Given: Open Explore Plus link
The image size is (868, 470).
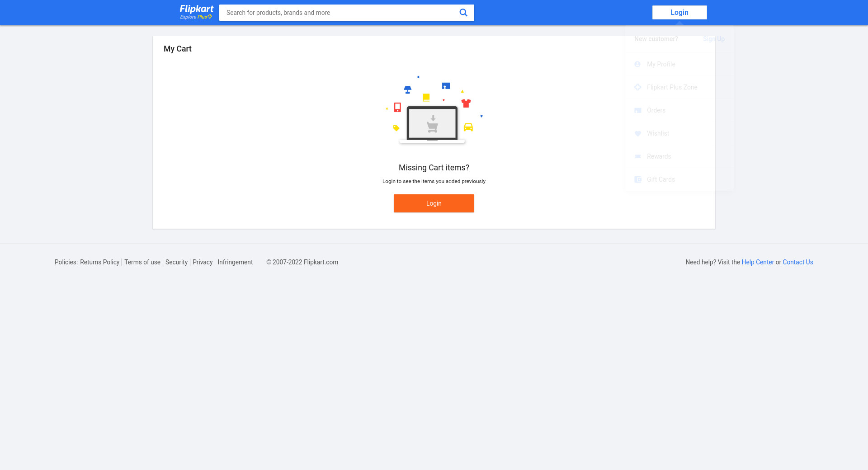Looking at the screenshot, I should [x=196, y=17].
